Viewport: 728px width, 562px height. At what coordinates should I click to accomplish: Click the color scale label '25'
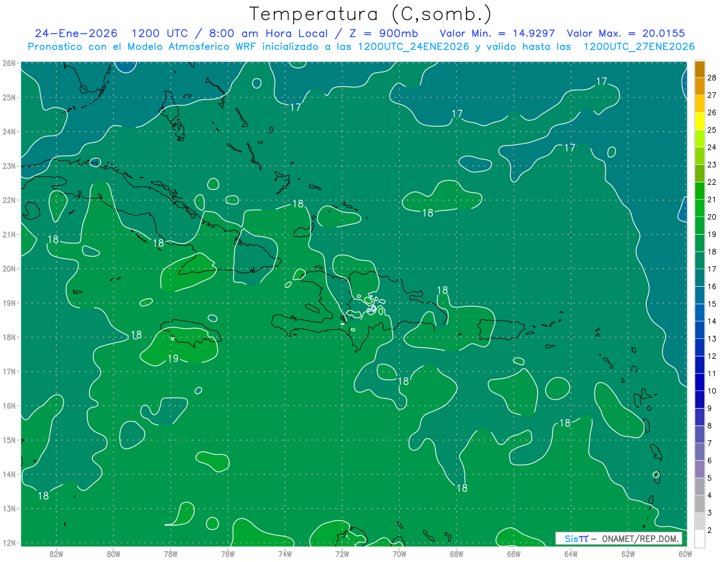click(x=712, y=130)
